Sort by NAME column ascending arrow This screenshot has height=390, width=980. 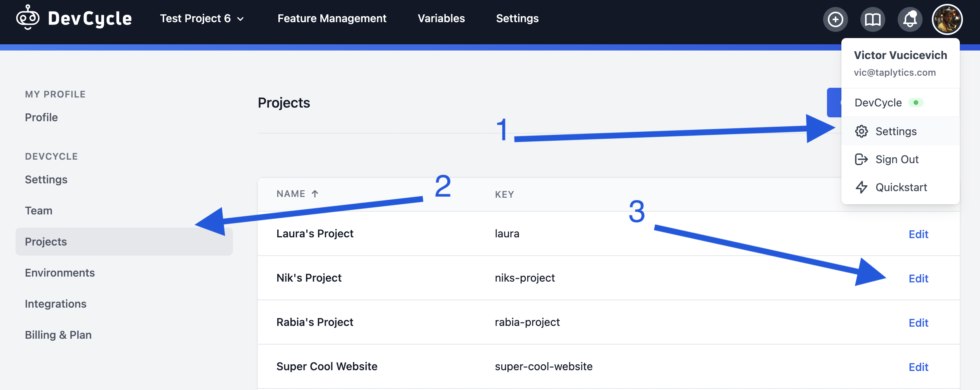pos(315,193)
